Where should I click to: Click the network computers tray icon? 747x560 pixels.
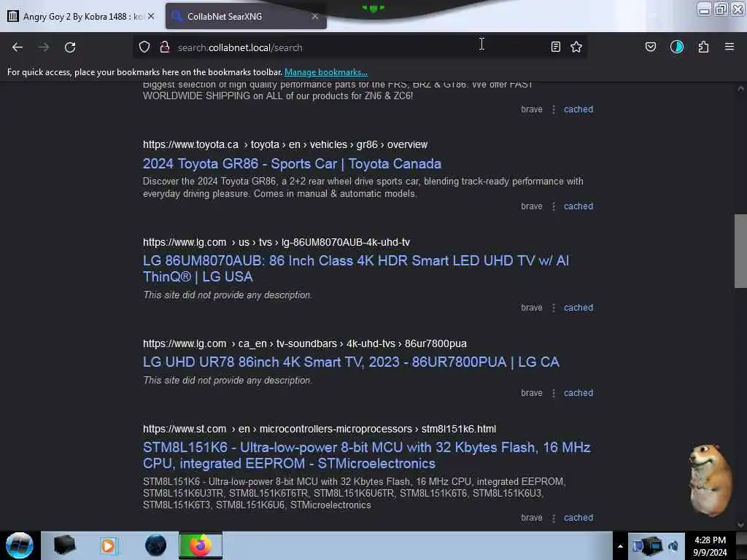pos(647,545)
